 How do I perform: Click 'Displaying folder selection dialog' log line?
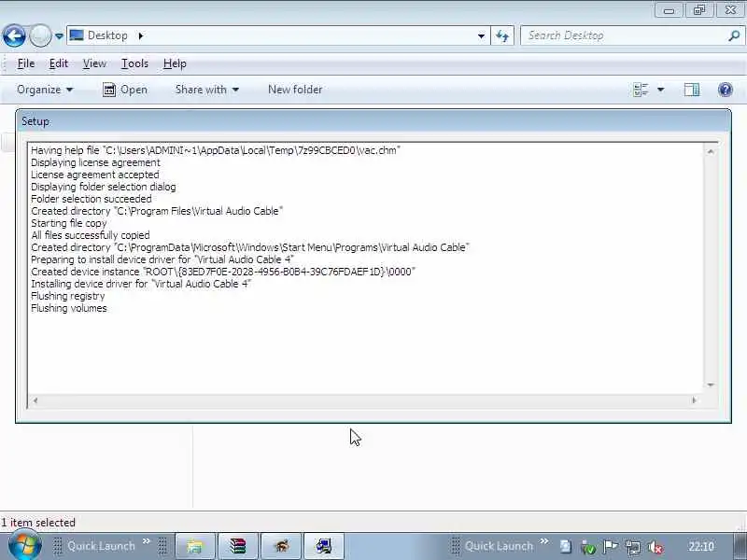(x=104, y=187)
